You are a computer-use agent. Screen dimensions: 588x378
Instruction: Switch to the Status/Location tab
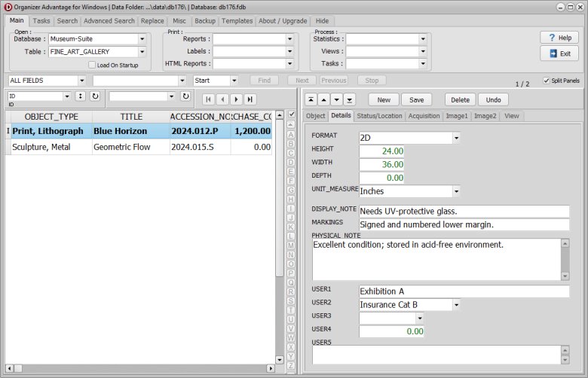point(379,116)
